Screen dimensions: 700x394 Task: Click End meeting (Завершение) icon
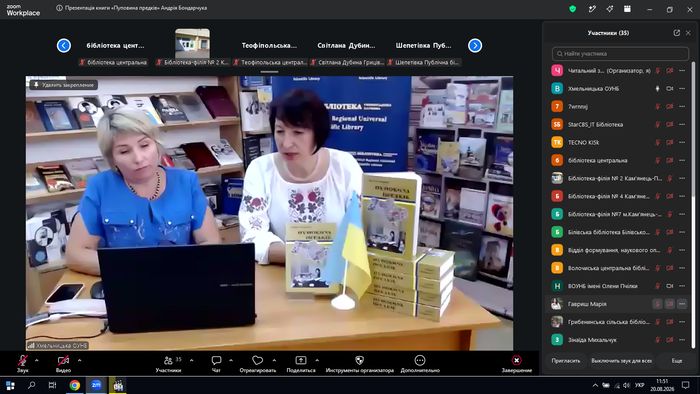pos(517,360)
